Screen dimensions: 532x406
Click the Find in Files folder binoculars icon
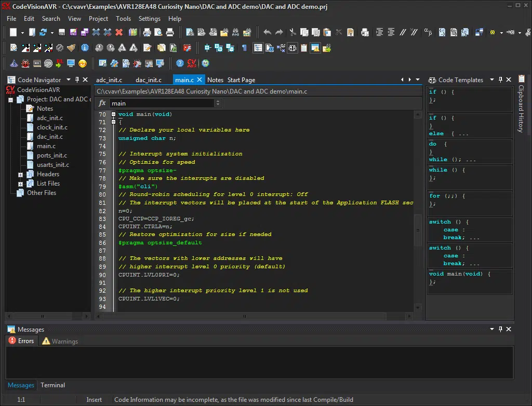tap(224, 32)
